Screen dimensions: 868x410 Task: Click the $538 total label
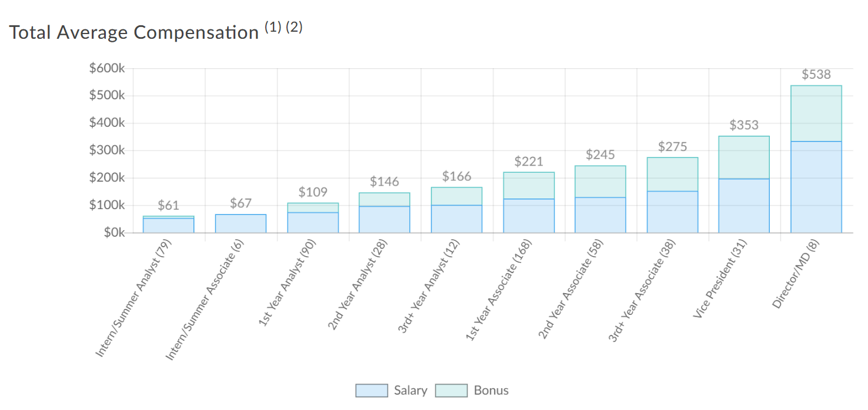[x=816, y=75]
